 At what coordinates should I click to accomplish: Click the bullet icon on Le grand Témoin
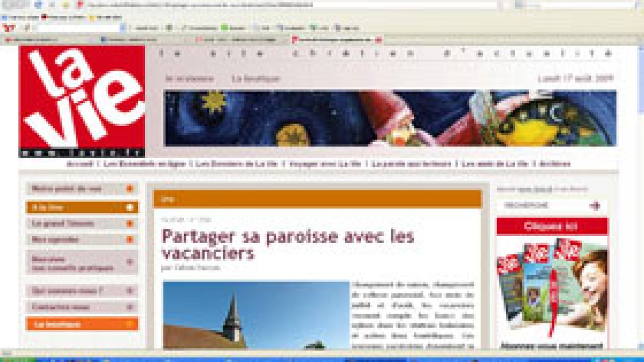point(129,224)
